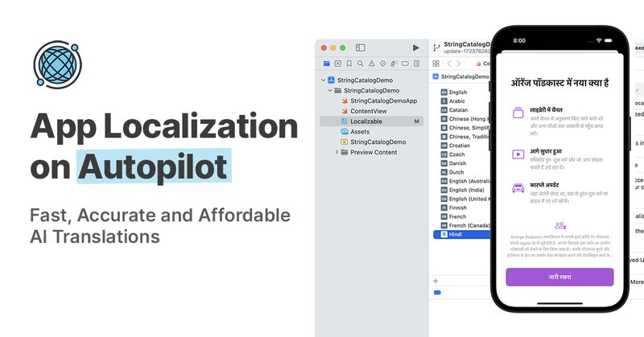Go back with the editor back chevron

click(x=449, y=64)
